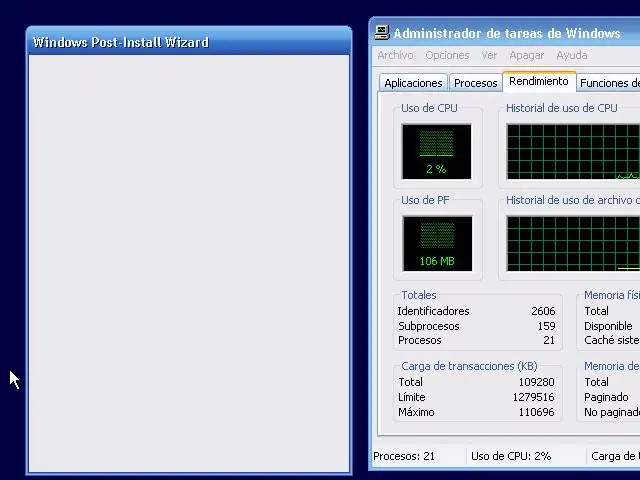The height and width of the screenshot is (480, 640).
Task: Click the Identificadores value 2606
Action: click(x=543, y=311)
